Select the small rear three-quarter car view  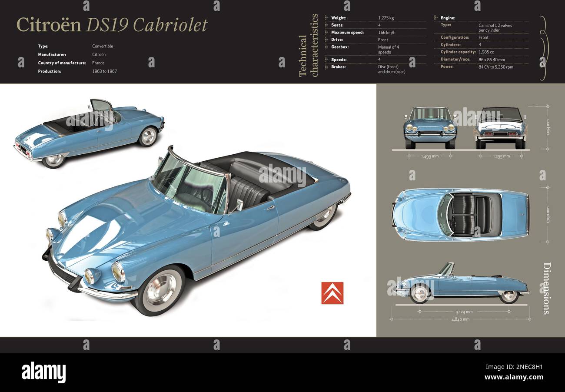(89, 133)
